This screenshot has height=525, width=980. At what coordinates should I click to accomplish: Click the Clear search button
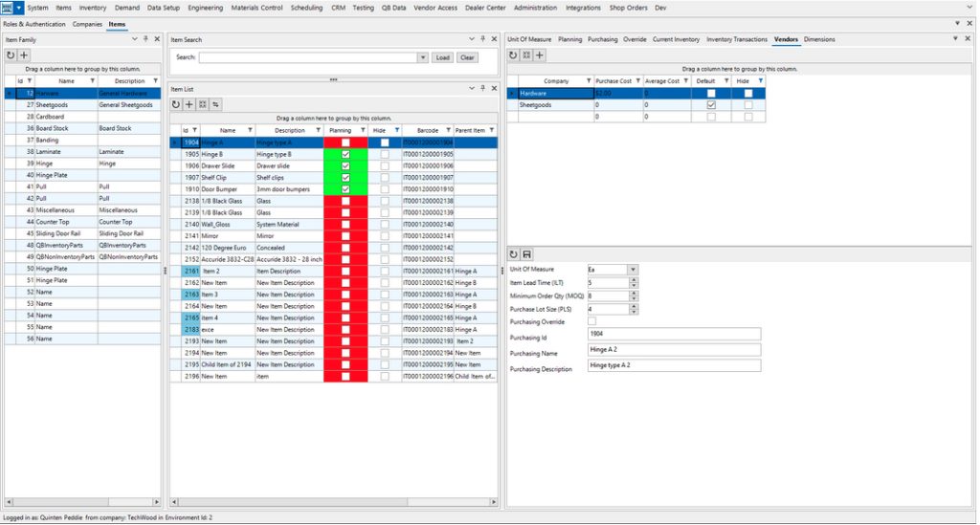467,57
